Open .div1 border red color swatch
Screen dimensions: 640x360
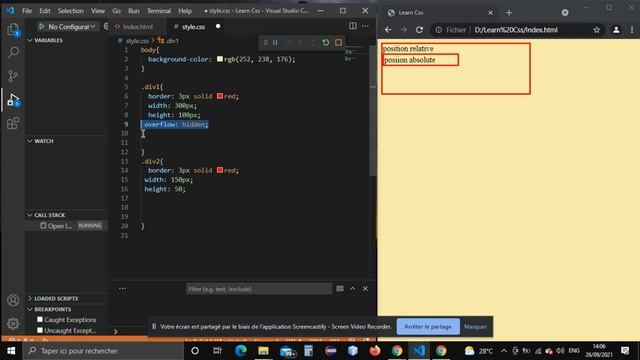coord(220,96)
